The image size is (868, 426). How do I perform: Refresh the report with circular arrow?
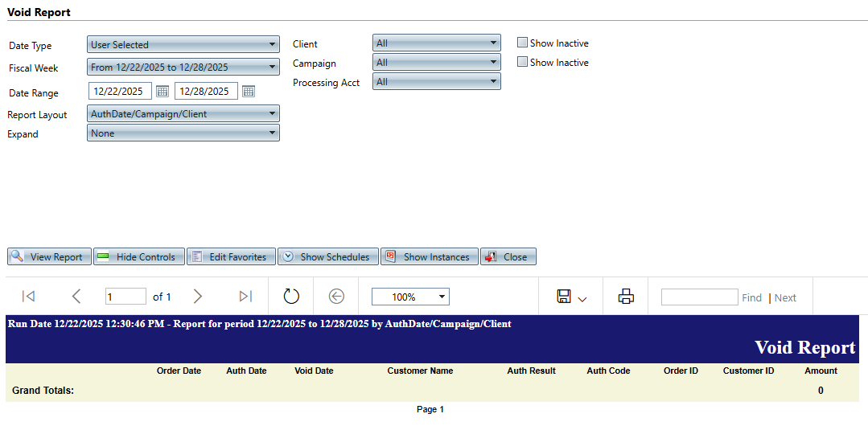pyautogui.click(x=291, y=297)
